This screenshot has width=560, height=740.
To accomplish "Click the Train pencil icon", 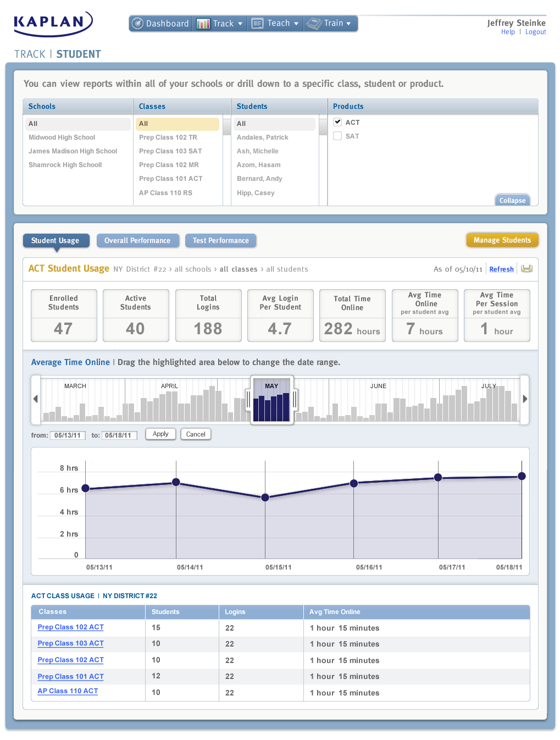I will pyautogui.click(x=314, y=23).
